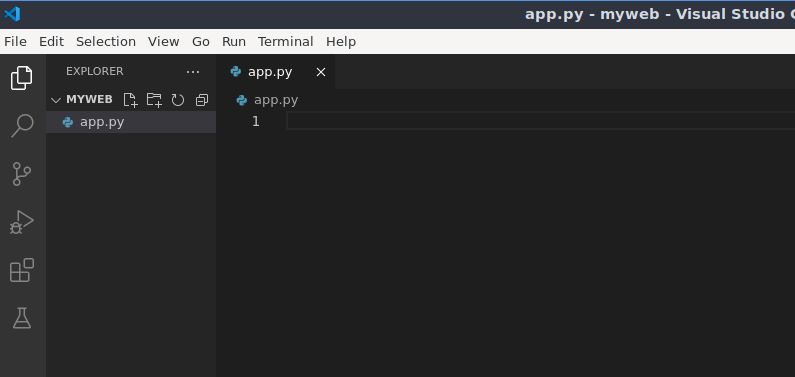Select app.py in the file tree

pos(131,122)
